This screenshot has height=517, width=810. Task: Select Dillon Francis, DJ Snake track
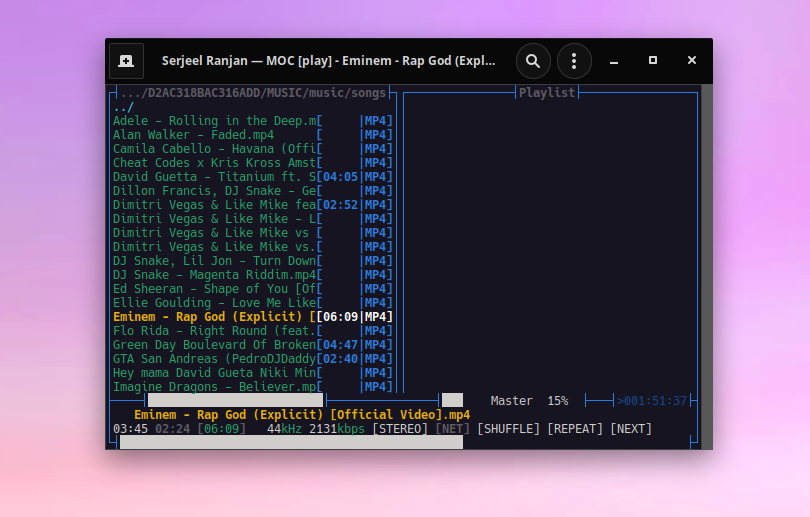253,191
